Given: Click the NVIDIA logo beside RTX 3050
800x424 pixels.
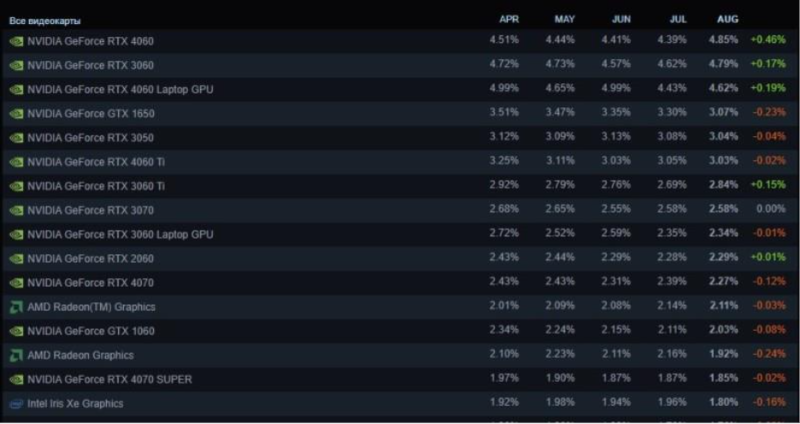Looking at the screenshot, I should [16, 138].
